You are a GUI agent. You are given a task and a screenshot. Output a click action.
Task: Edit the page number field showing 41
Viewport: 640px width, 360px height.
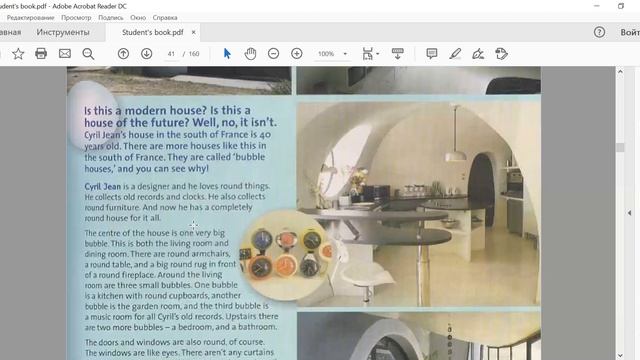click(x=171, y=54)
